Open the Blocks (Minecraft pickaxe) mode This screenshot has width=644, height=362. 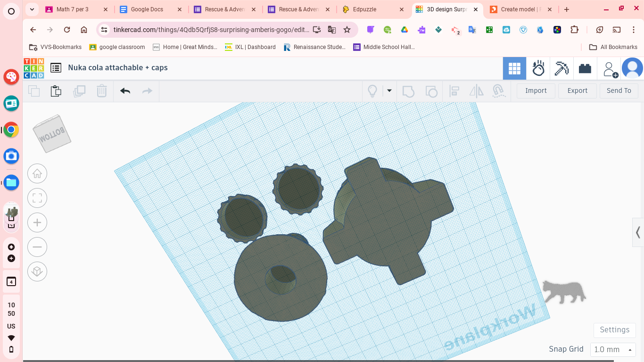(x=561, y=68)
